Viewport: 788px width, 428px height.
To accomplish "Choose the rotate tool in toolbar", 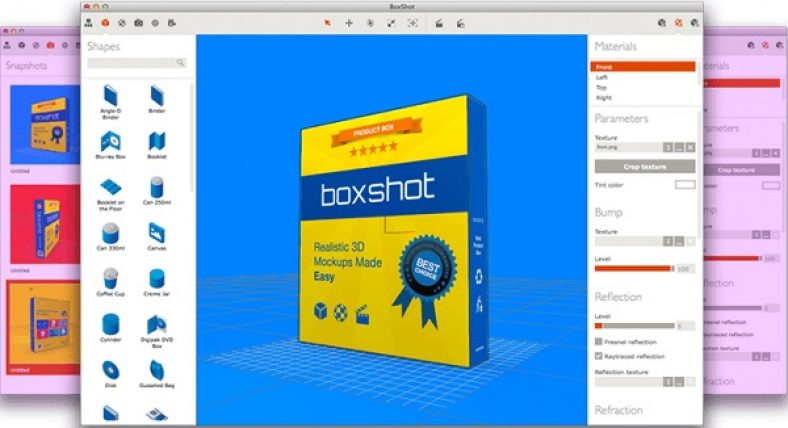I will 370,23.
